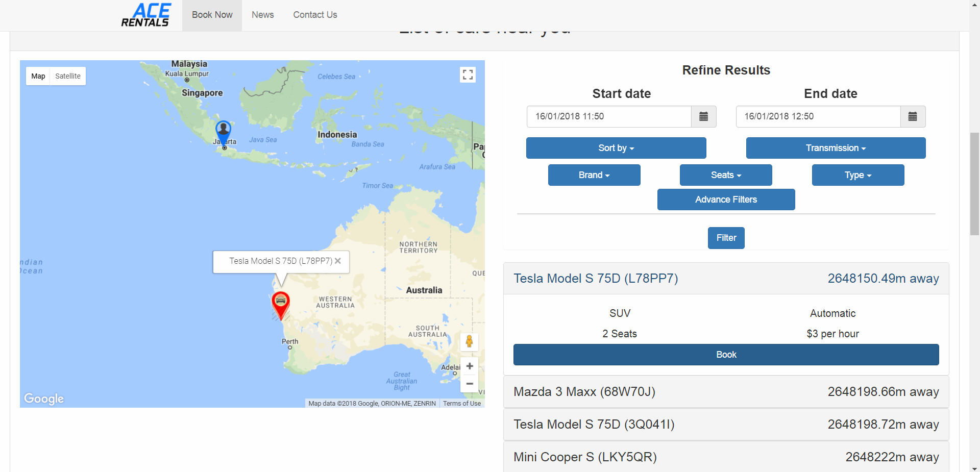Click the page vertical scrollbar
Viewport: 980px width, 472px height.
click(974, 184)
